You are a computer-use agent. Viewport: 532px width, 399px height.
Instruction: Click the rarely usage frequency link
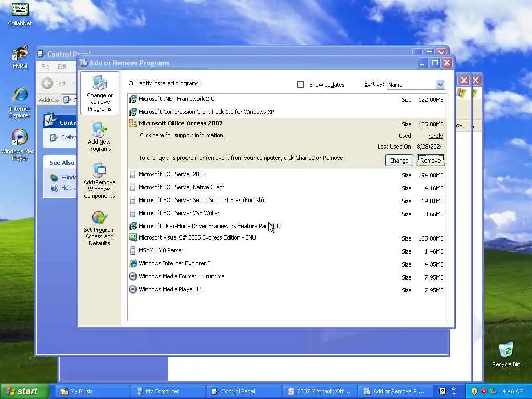435,136
